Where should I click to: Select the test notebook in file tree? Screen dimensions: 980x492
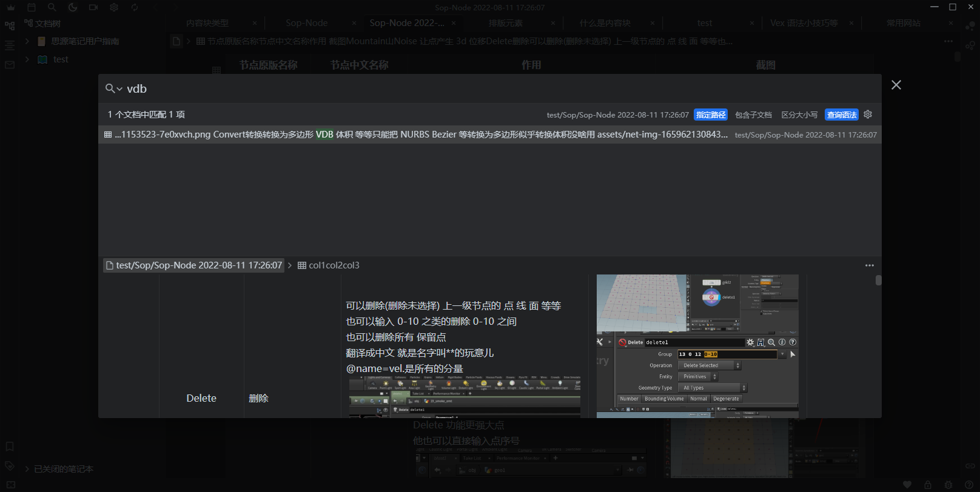[x=61, y=59]
